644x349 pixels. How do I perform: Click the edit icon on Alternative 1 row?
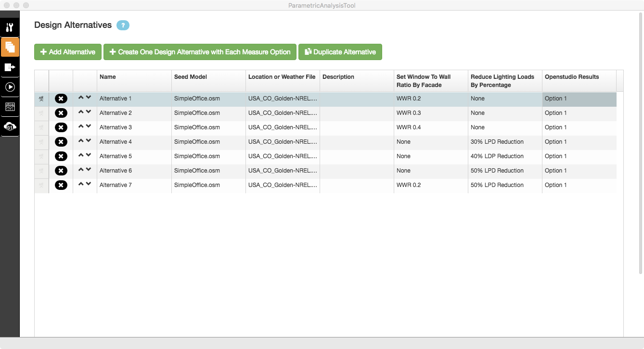click(41, 98)
